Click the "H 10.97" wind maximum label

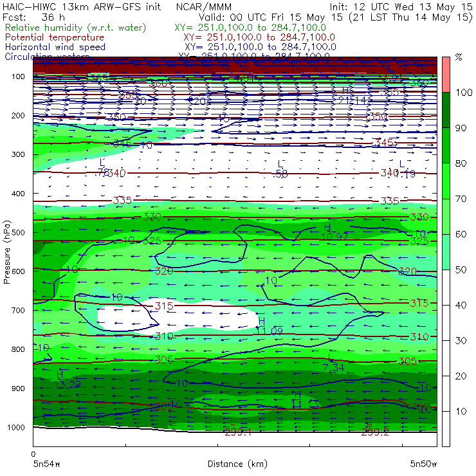(334, 232)
